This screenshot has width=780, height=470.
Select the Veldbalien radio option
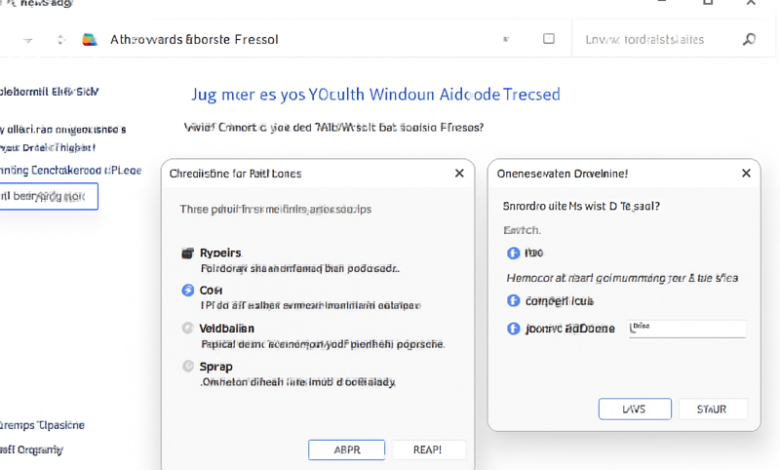pyautogui.click(x=188, y=328)
